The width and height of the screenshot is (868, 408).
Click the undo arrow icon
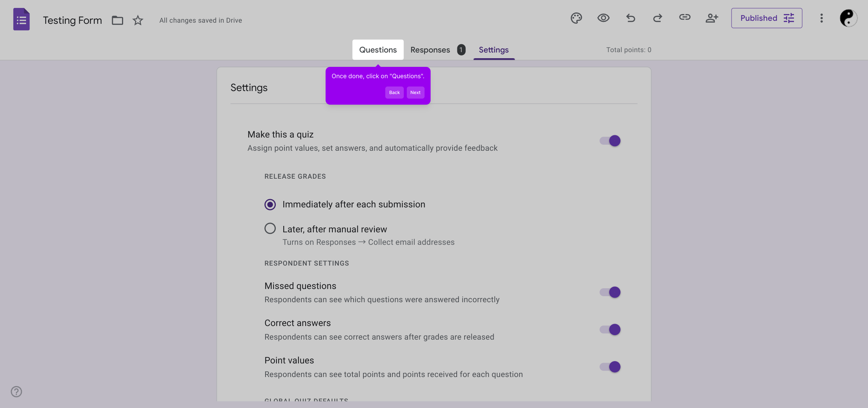click(x=630, y=18)
